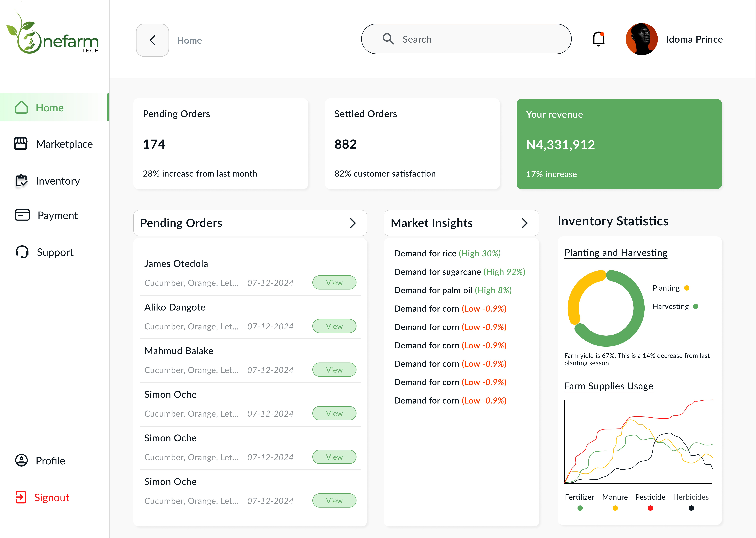Click the yellow Planting legend dot
Viewport: 756px width, 538px height.
click(x=687, y=288)
